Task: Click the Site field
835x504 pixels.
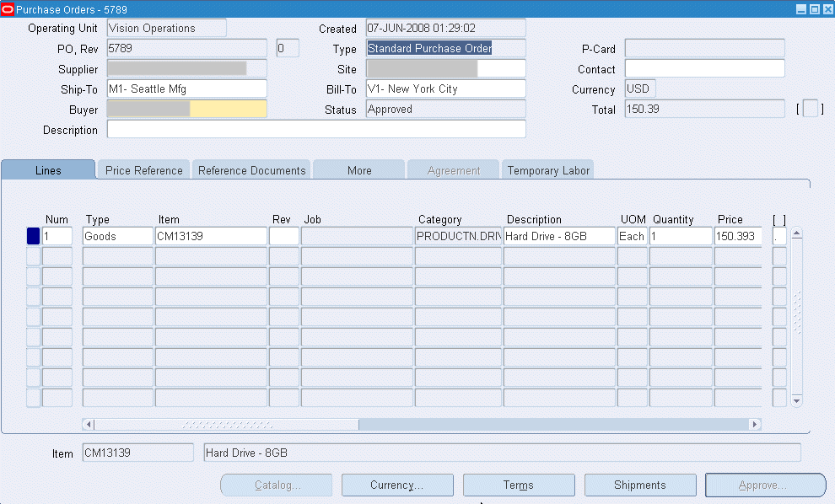Action: click(x=445, y=68)
